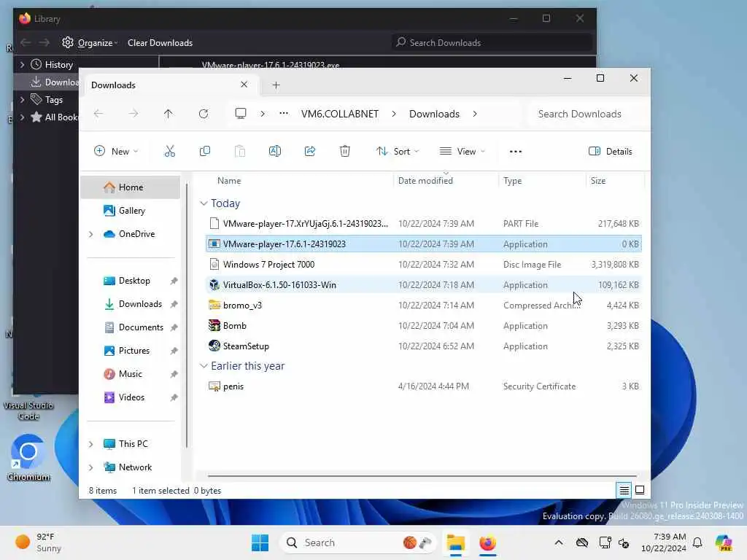This screenshot has width=747, height=560.
Task: Click Search Downloads field in Library window
Action: coord(492,42)
